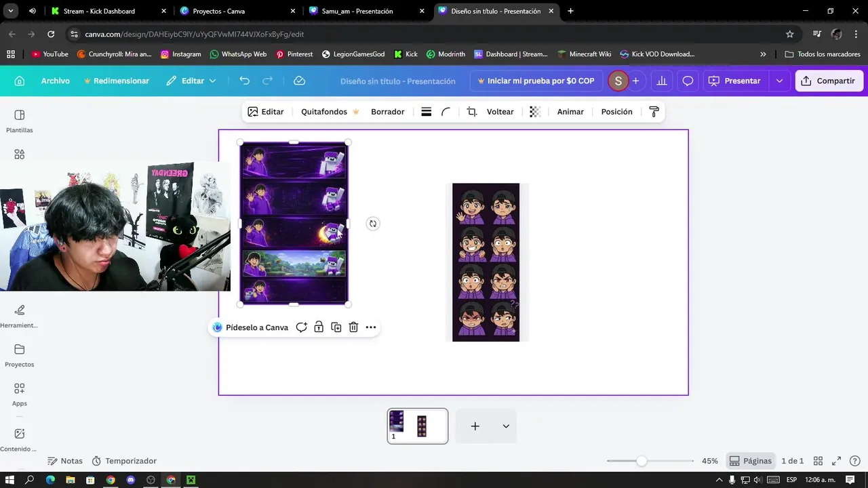The height and width of the screenshot is (488, 868).
Task: Click Pídeselo a Canva button
Action: point(250,327)
